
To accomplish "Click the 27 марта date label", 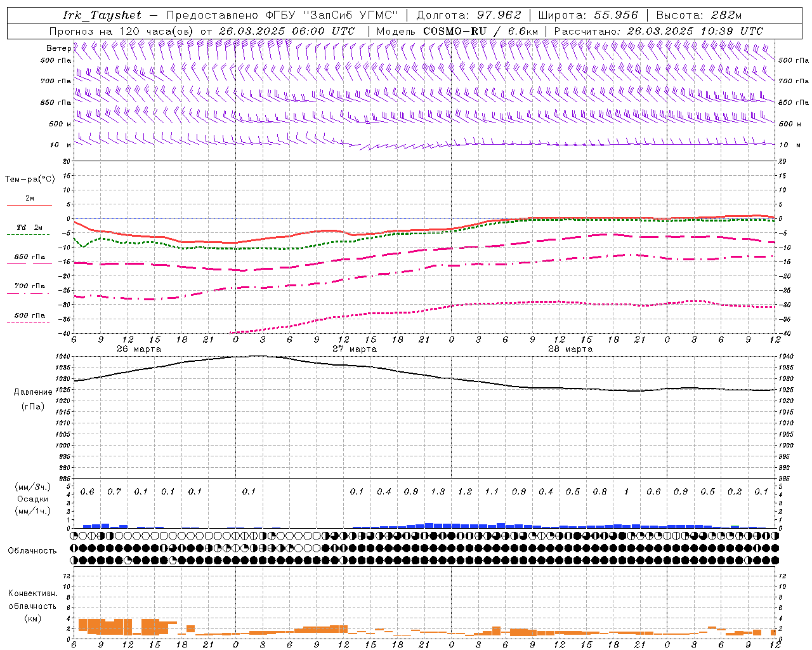I will click(355, 349).
